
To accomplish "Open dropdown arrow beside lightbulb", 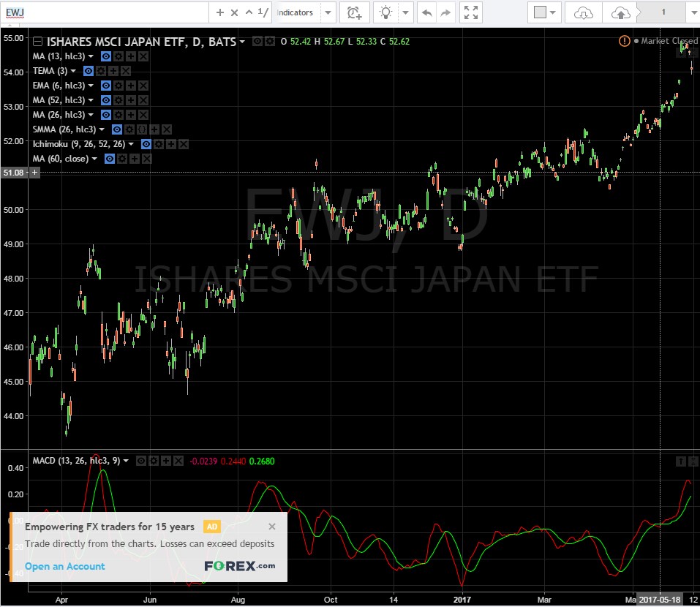I will 405,12.
